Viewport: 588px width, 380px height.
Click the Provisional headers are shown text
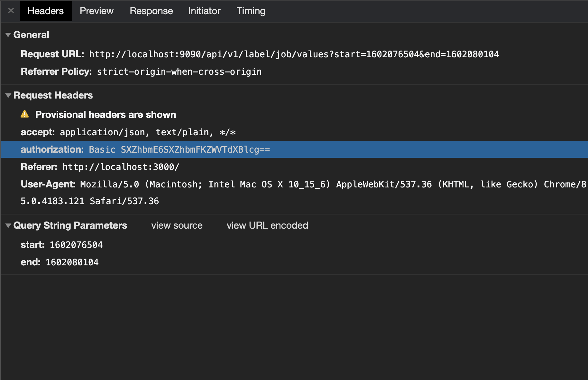[x=106, y=115]
